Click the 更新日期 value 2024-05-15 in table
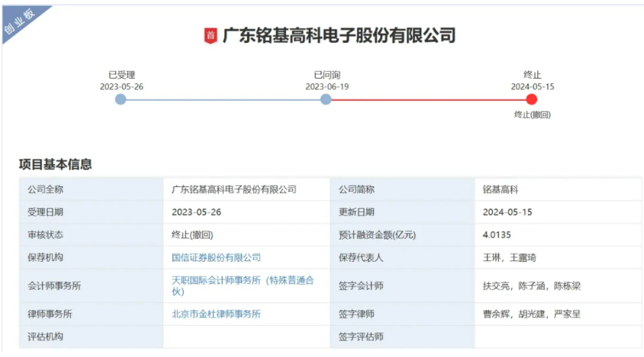Screen dimensions: 644x357 click(x=507, y=212)
